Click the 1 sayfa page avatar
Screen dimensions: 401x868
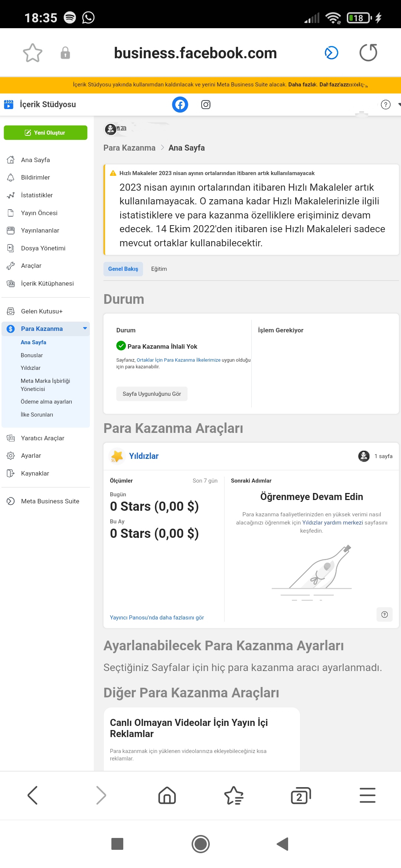click(364, 456)
